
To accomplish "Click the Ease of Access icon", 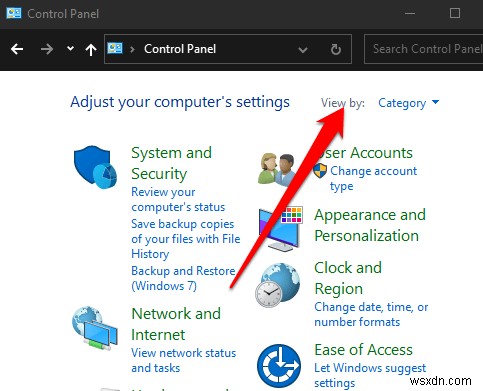I will 279,366.
